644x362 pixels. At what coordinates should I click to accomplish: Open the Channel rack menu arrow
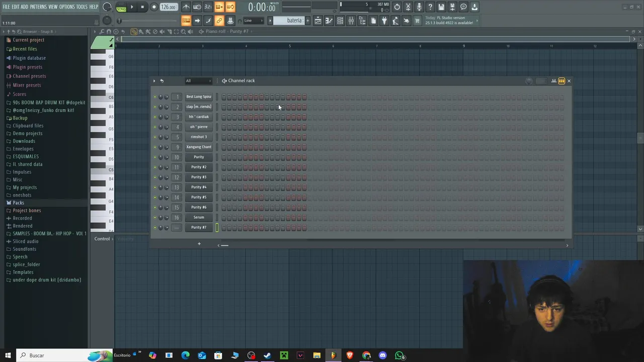154,81
